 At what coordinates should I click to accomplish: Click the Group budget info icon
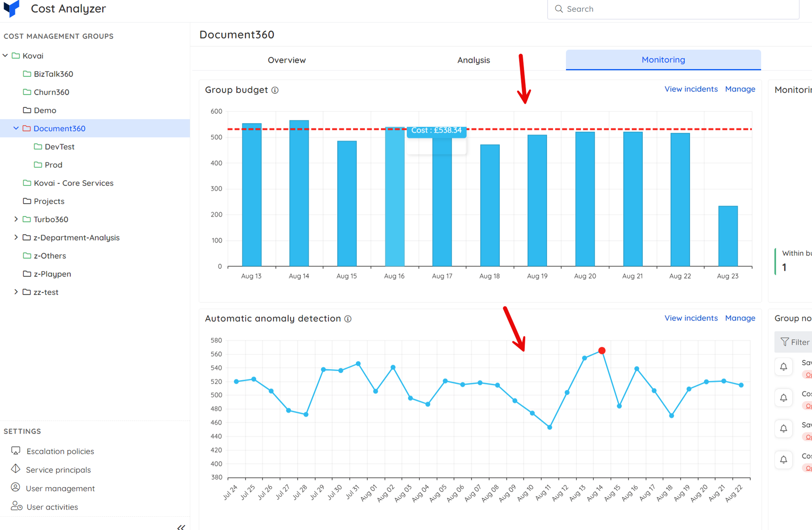275,90
